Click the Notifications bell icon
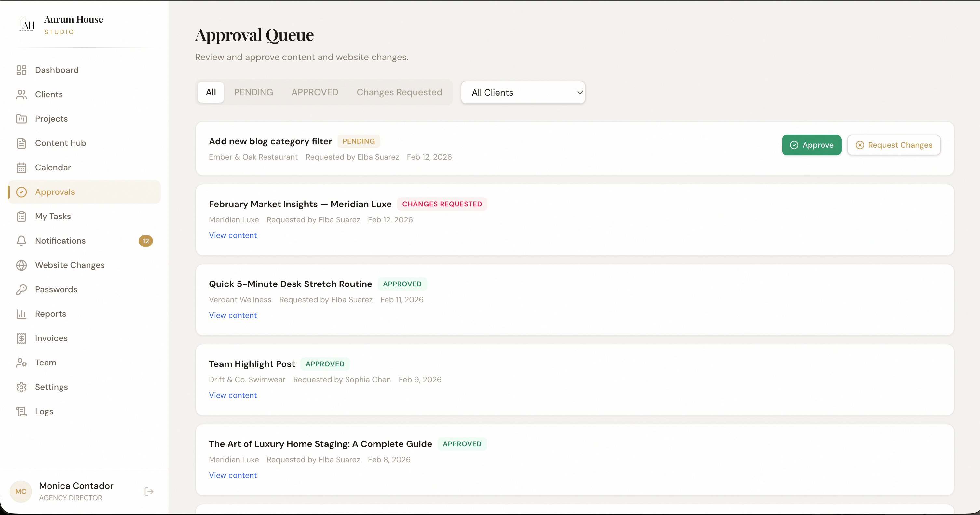980x515 pixels. pyautogui.click(x=22, y=241)
